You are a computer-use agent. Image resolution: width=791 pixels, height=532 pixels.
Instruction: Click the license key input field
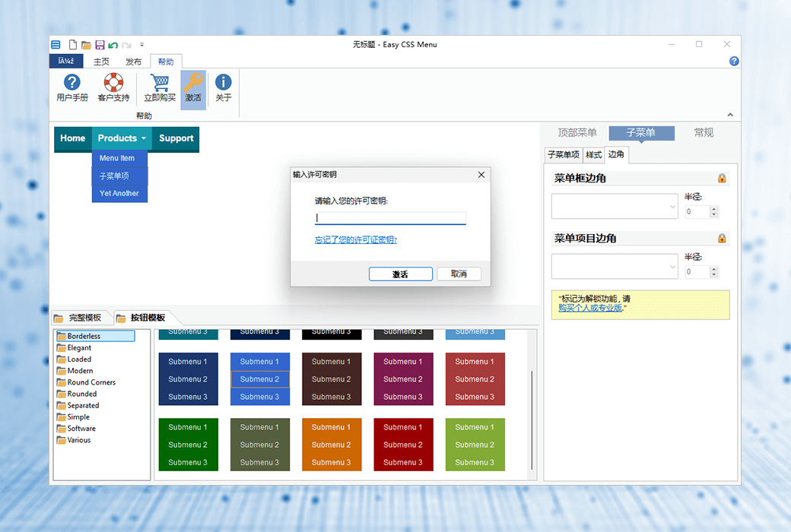click(x=390, y=218)
